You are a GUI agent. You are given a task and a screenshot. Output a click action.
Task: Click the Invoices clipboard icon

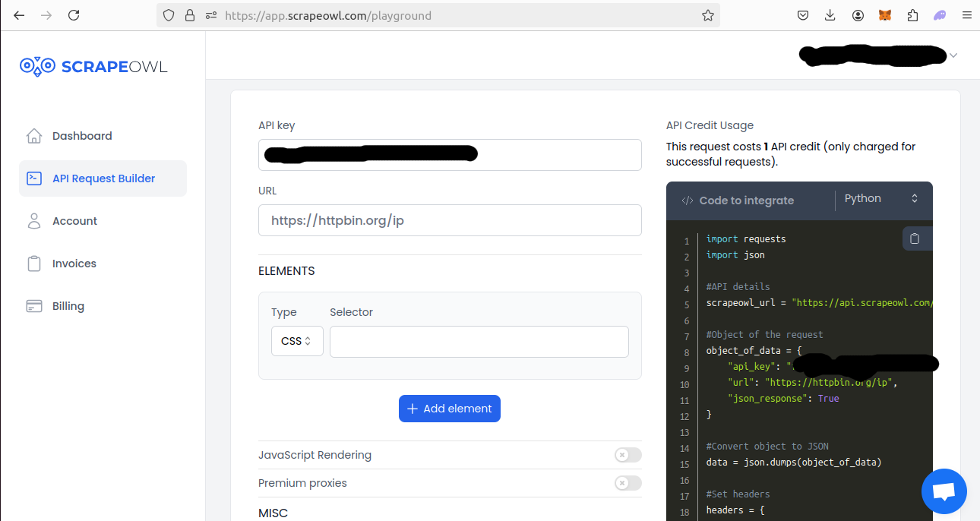[33, 264]
